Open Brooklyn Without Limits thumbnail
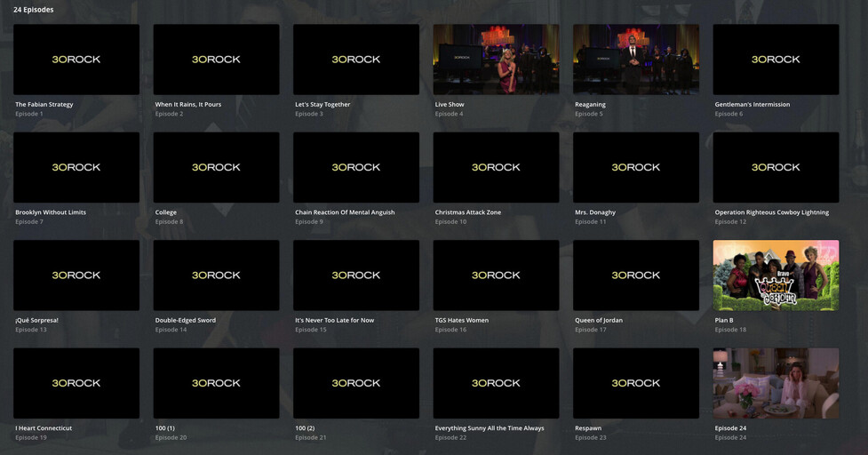Screen dimensions: 868x455 coord(76,167)
